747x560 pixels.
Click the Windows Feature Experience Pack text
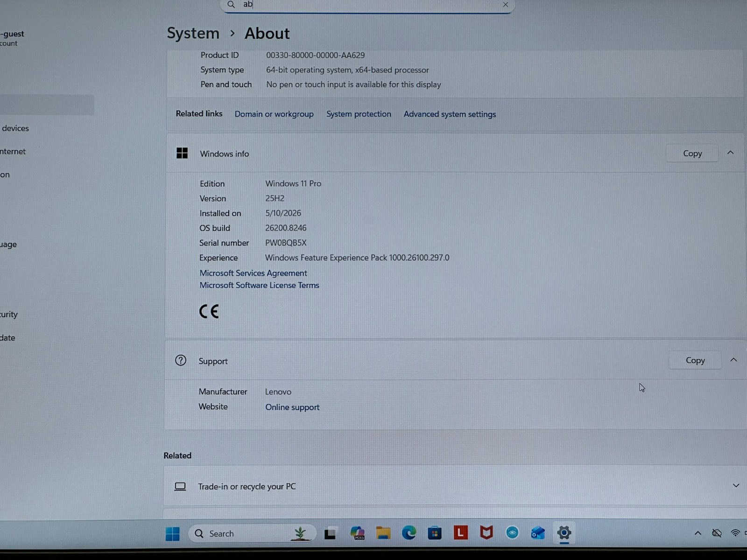click(357, 258)
